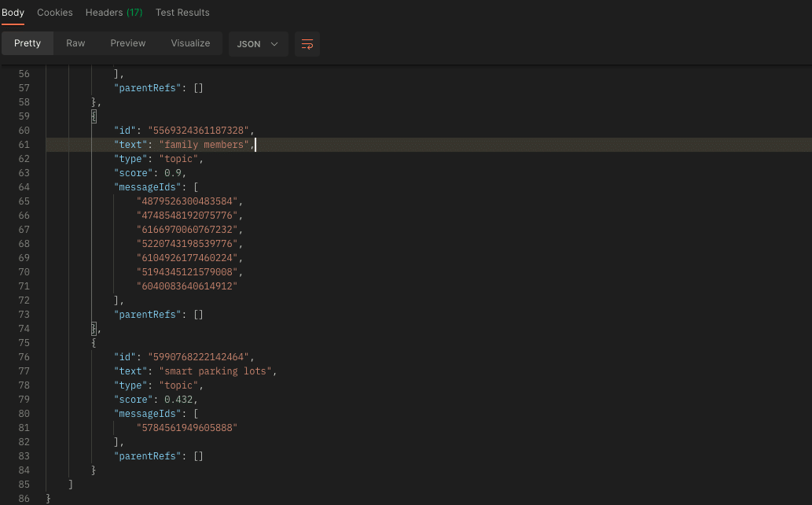Collapse the object starting at line 75
Screen dimensions: 812x505
94,342
